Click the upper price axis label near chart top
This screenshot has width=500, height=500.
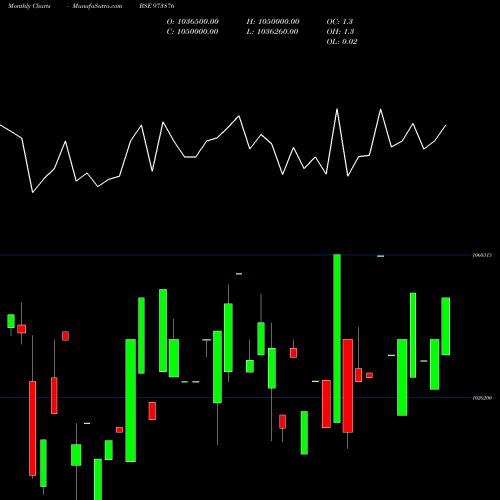click(x=482, y=255)
